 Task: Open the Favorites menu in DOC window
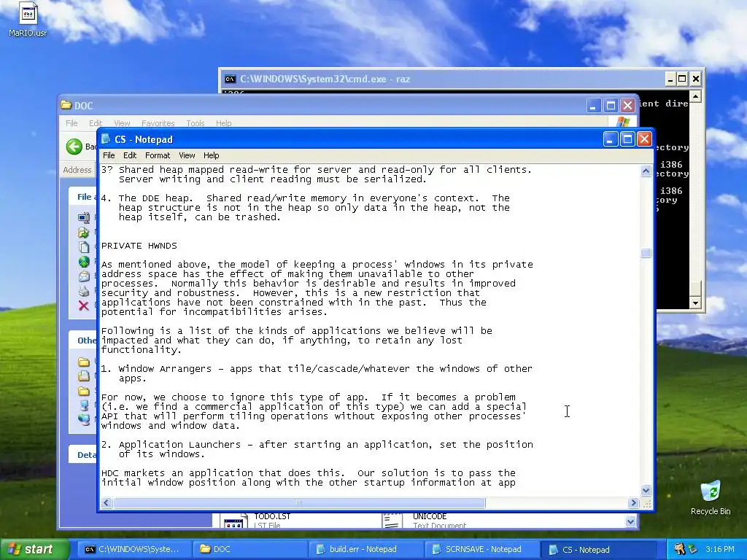tap(158, 122)
